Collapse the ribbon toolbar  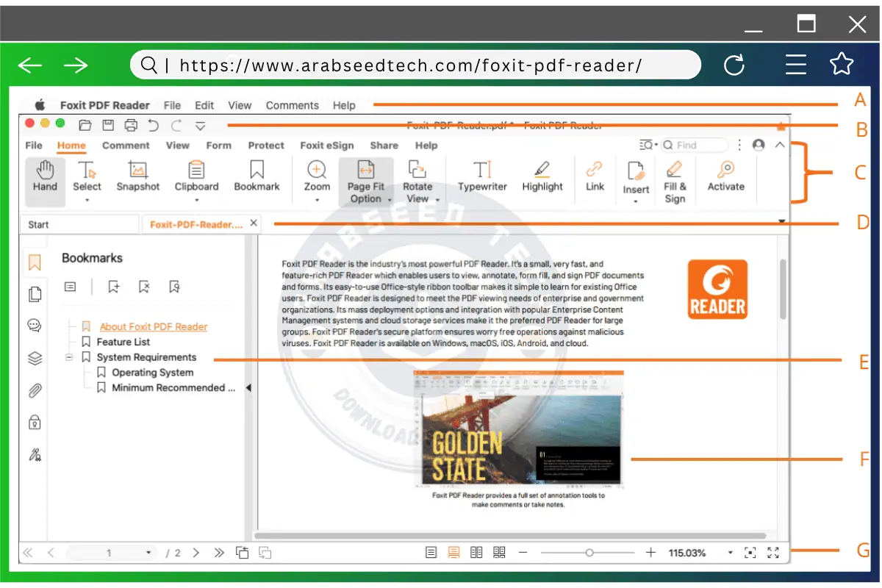[780, 145]
